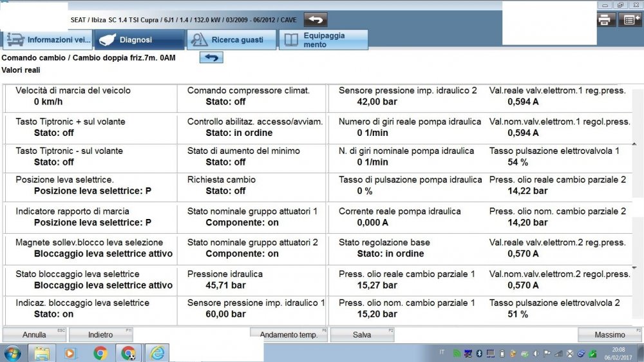The height and width of the screenshot is (362, 644).
Task: Click the Indietro button
Action: coord(100,335)
